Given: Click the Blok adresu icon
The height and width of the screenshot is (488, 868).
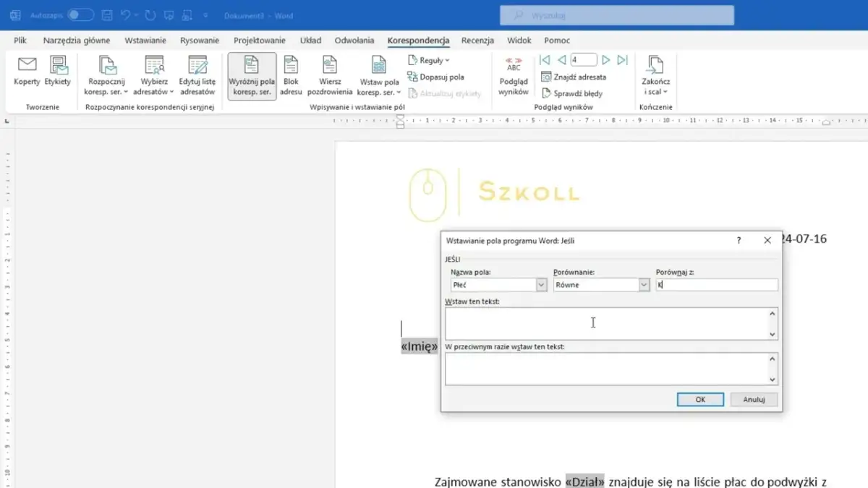Looking at the screenshot, I should click(291, 74).
